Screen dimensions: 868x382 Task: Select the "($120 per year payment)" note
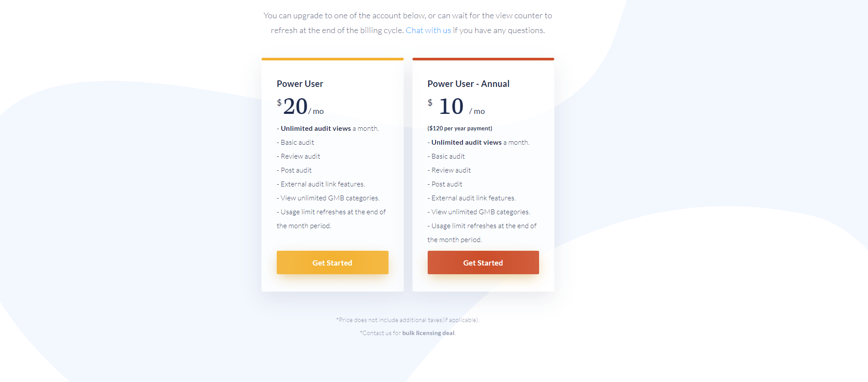[460, 129]
